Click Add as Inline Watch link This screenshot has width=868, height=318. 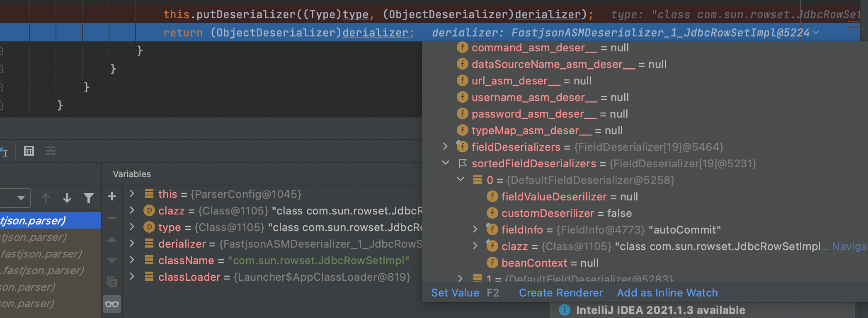(667, 293)
